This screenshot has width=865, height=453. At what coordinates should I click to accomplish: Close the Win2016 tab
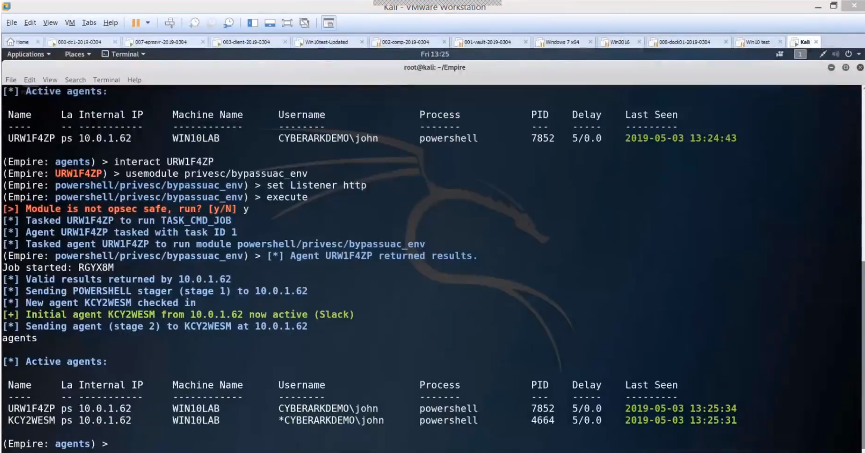(639, 41)
